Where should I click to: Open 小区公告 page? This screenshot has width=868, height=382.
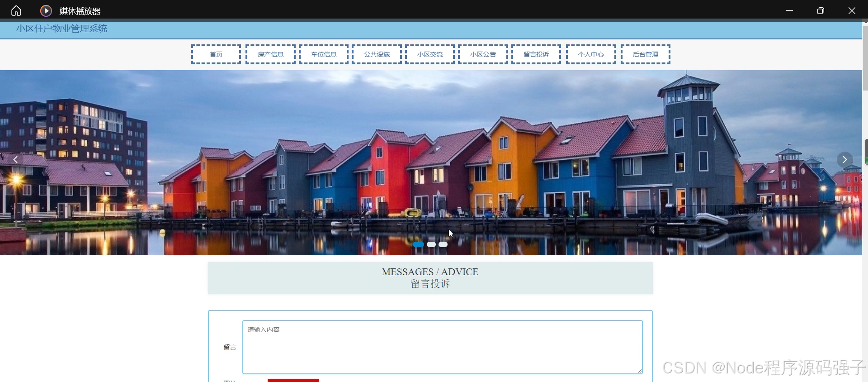(x=483, y=54)
